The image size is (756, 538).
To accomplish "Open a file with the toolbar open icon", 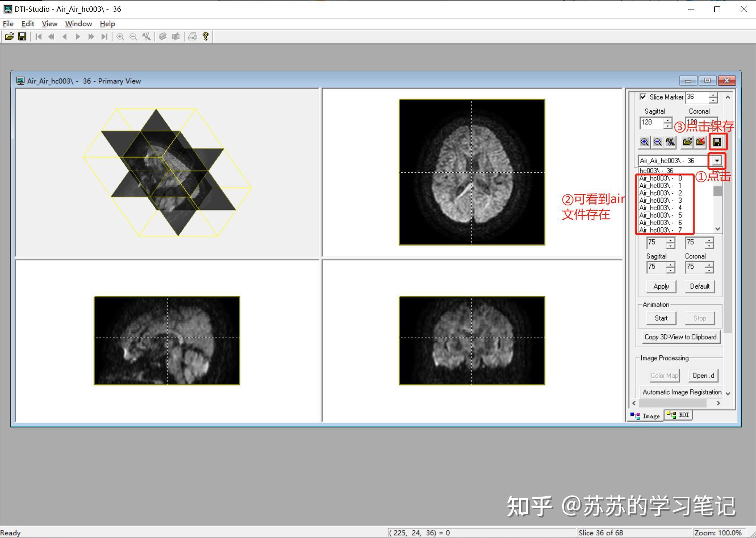I will pyautogui.click(x=9, y=36).
